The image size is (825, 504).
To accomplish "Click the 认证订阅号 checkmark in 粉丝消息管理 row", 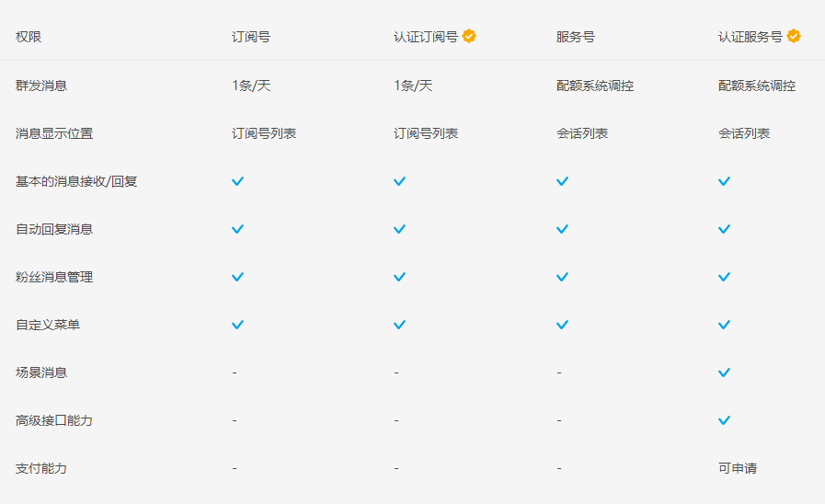I will tap(400, 277).
